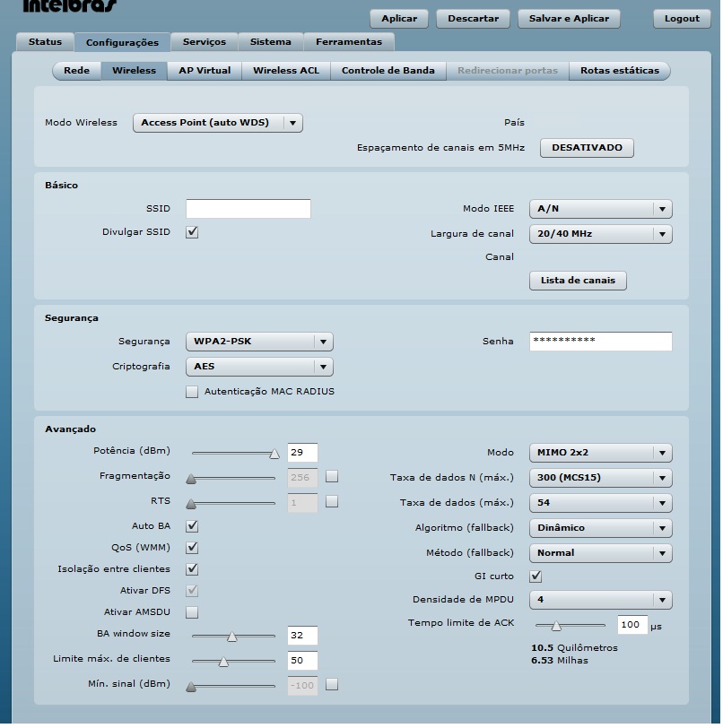Expand the Largura de canal dropdown
The width and height of the screenshot is (723, 728).
(600, 234)
